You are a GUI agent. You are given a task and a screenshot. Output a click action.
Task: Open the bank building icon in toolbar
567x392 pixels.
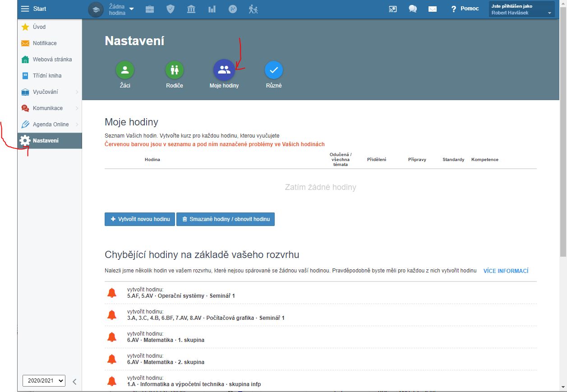coord(191,9)
